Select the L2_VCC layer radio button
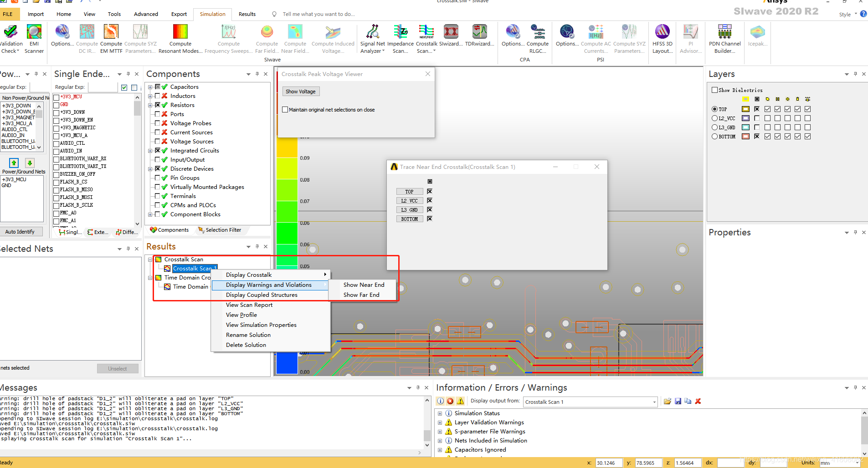 [x=714, y=118]
